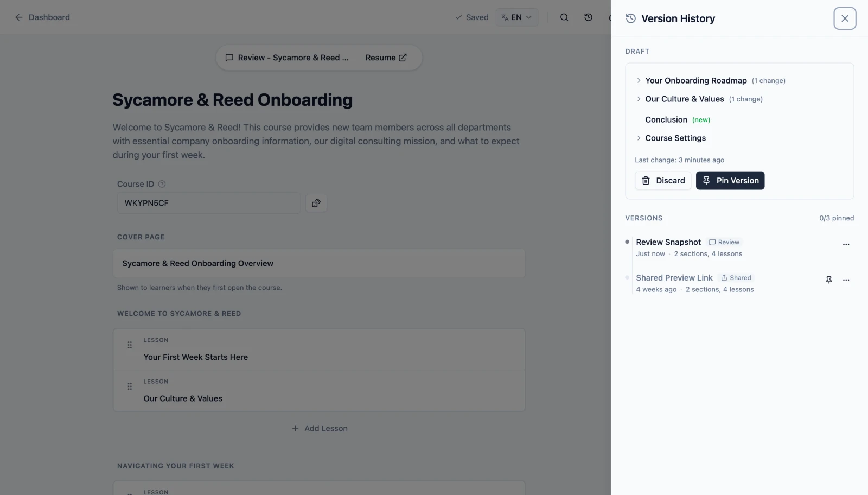The image size is (868, 495).
Task: Go back to Dashboard via arrow icon
Action: (x=18, y=17)
